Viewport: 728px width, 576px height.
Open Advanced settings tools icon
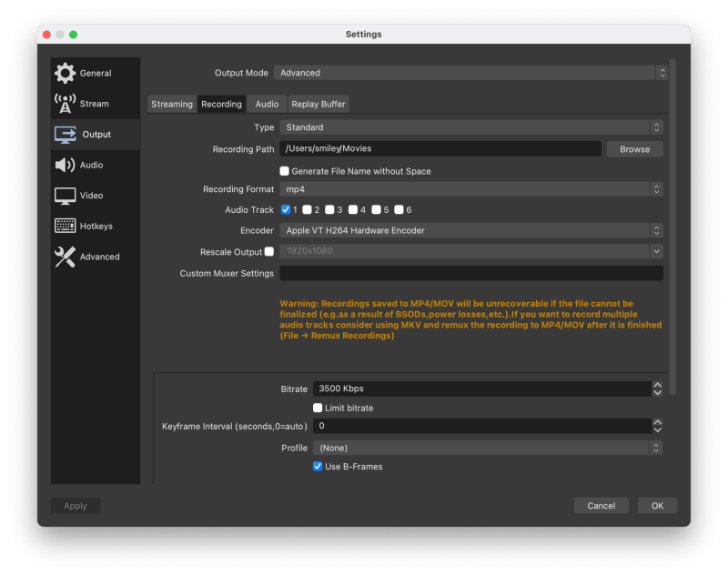65,257
